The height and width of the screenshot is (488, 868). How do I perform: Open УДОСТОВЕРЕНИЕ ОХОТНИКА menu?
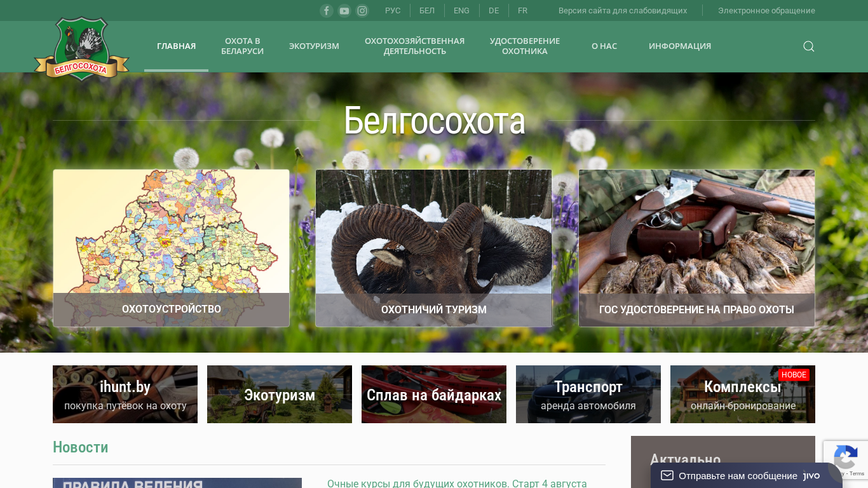[525, 46]
